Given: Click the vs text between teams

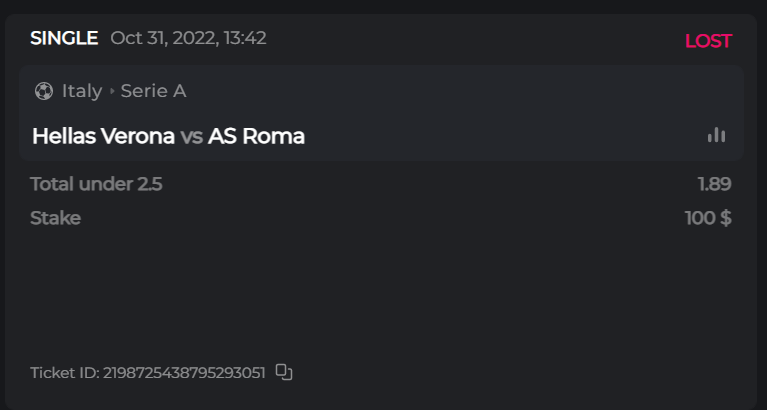Looking at the screenshot, I should click(191, 136).
